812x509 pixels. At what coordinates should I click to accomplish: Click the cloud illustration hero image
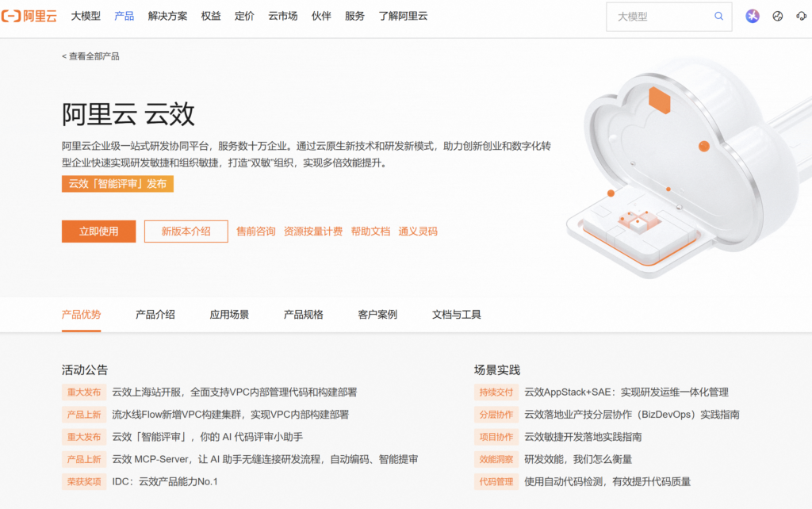[x=689, y=168]
